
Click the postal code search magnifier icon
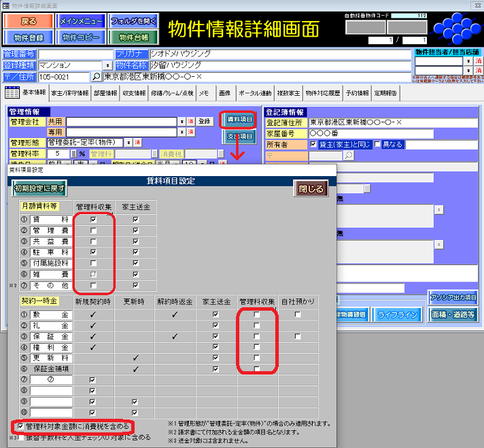click(96, 77)
